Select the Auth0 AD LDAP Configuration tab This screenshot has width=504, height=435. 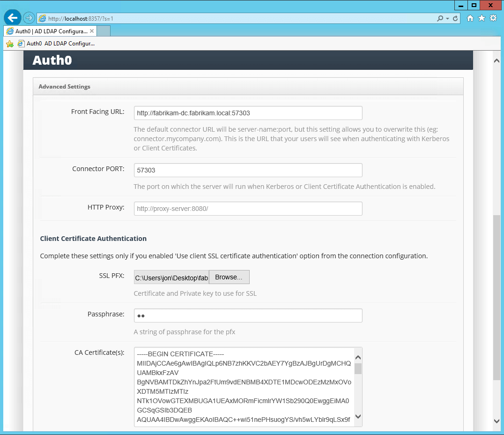tap(51, 30)
